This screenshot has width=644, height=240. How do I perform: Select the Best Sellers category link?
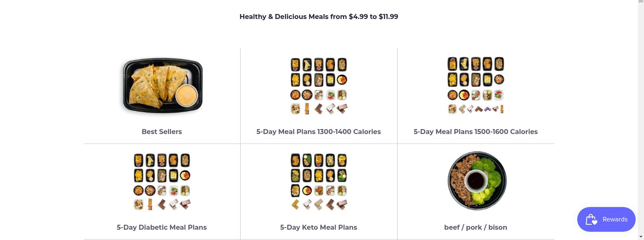pyautogui.click(x=161, y=132)
